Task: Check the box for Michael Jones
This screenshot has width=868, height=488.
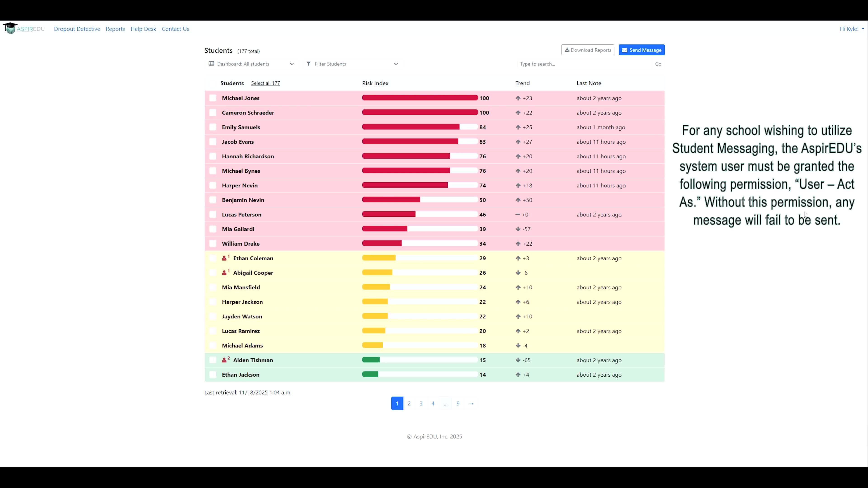Action: coord(213,98)
